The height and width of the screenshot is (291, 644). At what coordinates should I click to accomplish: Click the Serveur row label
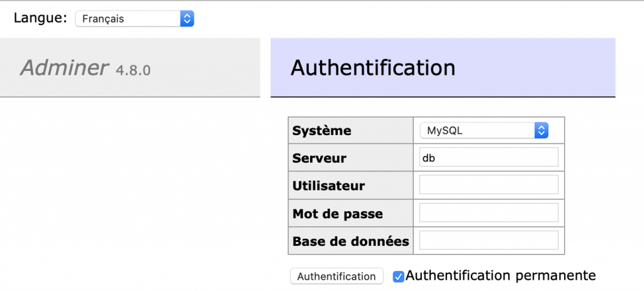319,158
